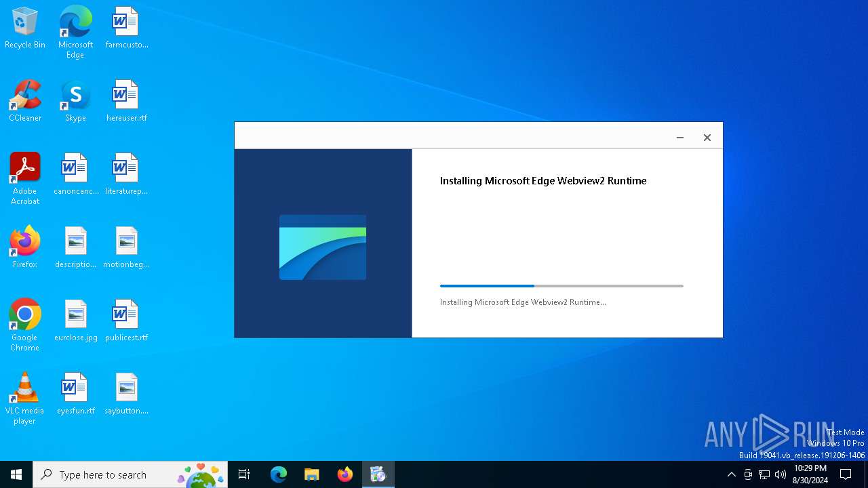The width and height of the screenshot is (868, 488).
Task: Click the heading Installing Microsoft Edge Webview2 Runtime
Action: (x=543, y=181)
